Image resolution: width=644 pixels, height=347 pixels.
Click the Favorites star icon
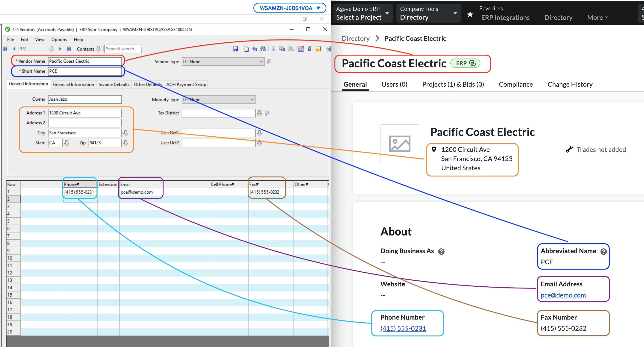coord(470,14)
